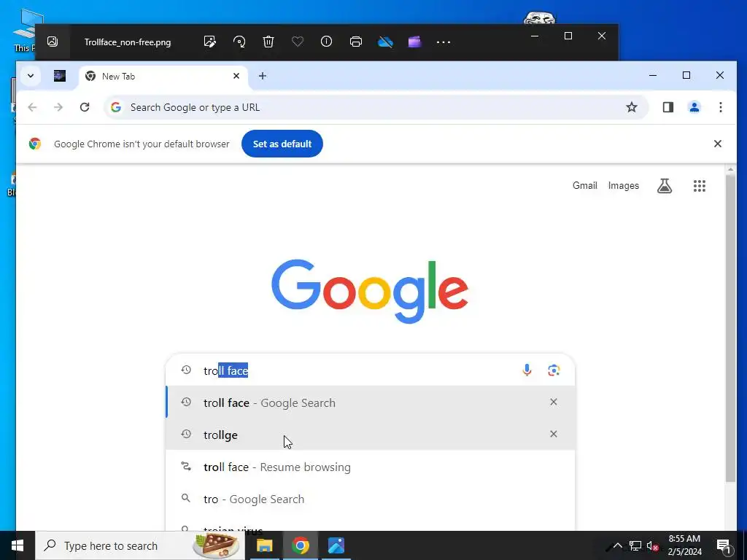Remove 'trollge' suggestion from history

[x=554, y=434]
